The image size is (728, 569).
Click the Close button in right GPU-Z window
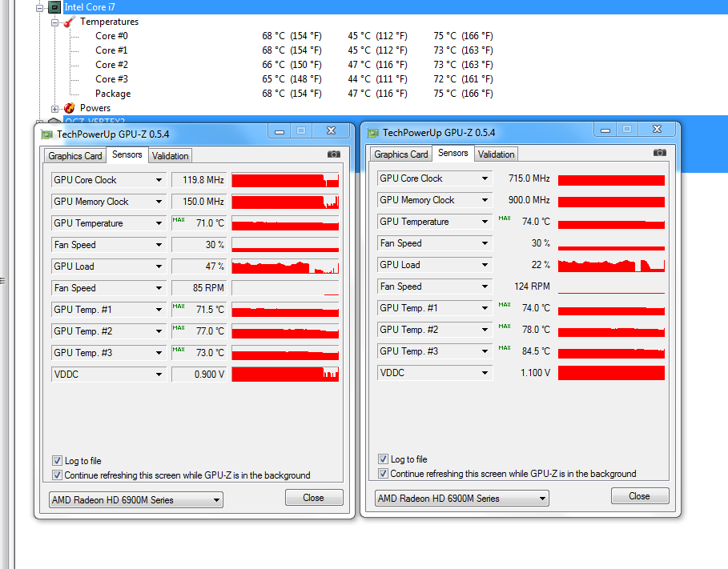[x=640, y=496]
